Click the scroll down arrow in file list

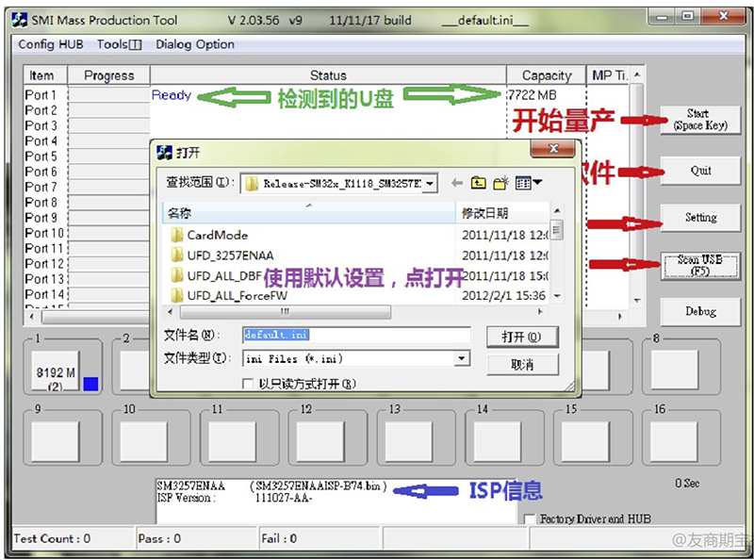click(556, 296)
